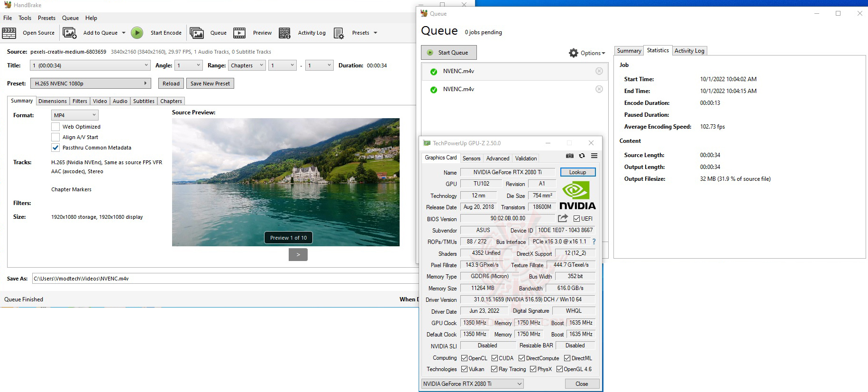Open the GPU-Z hamburger menu
The height and width of the screenshot is (392, 868).
(x=594, y=156)
